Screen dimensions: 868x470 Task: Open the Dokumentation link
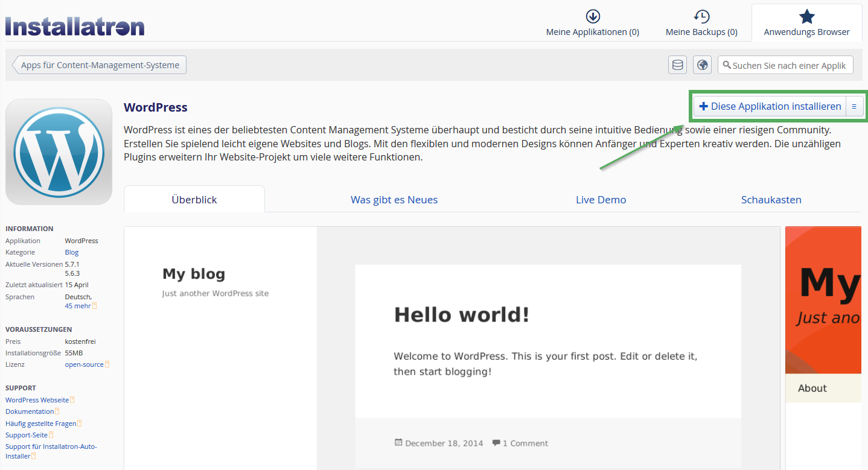click(x=30, y=411)
